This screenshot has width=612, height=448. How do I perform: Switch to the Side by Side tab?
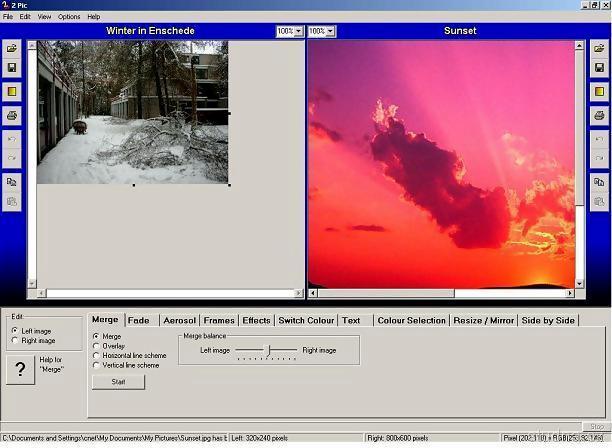[548, 320]
